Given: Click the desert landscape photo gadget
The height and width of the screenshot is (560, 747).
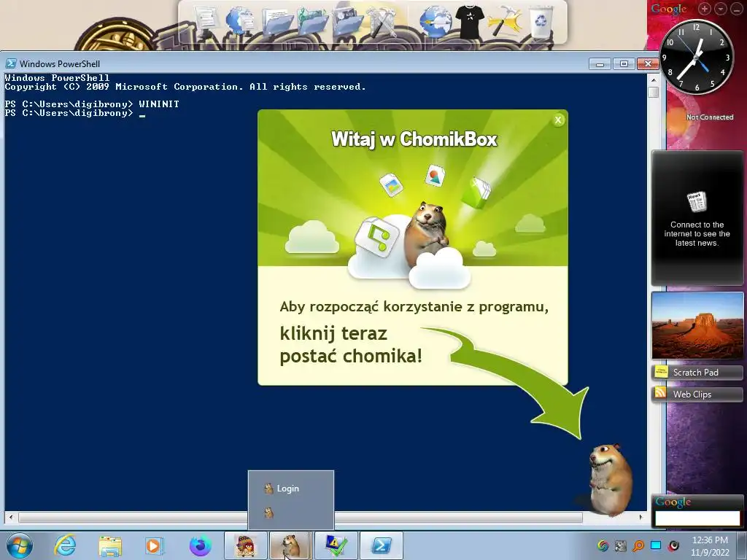Looking at the screenshot, I should click(697, 325).
